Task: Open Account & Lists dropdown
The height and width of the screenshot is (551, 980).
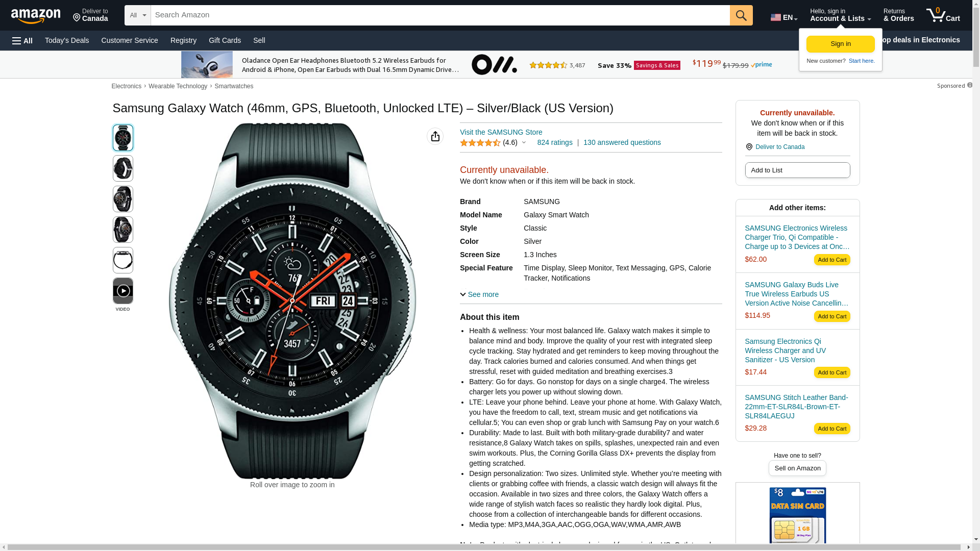Action: 840,15
